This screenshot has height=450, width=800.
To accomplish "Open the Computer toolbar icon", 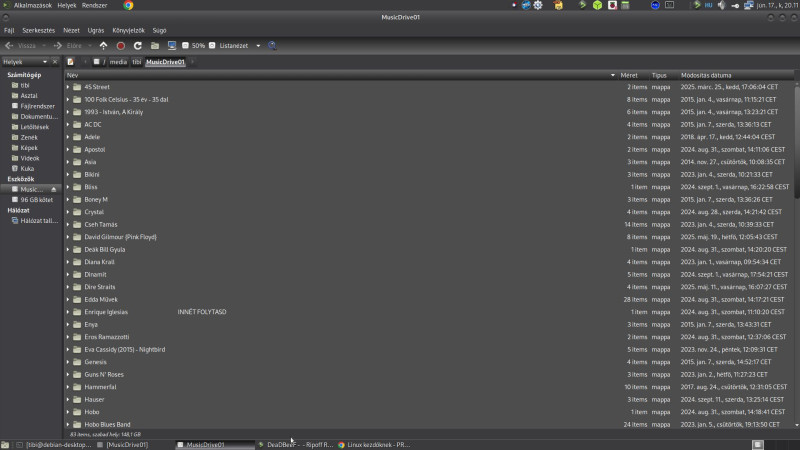I will click(172, 45).
